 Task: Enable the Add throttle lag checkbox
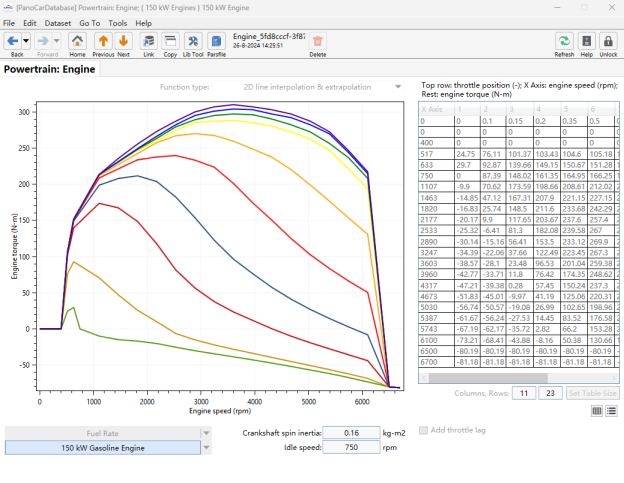click(x=423, y=430)
